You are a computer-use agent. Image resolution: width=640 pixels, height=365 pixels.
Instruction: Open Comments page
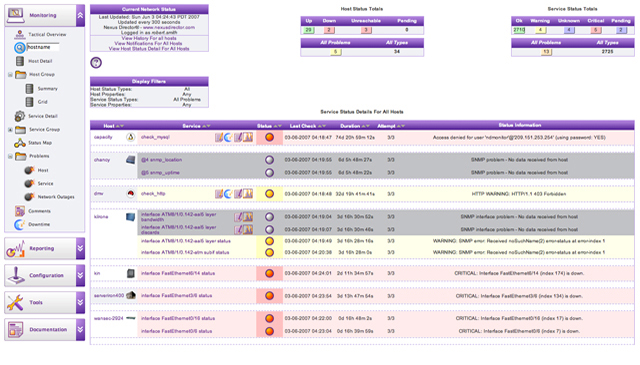click(x=40, y=211)
